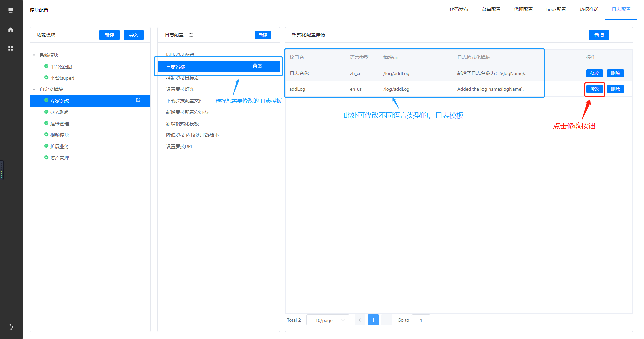Click the trash icon on 日志名称 row

[x=255, y=66]
